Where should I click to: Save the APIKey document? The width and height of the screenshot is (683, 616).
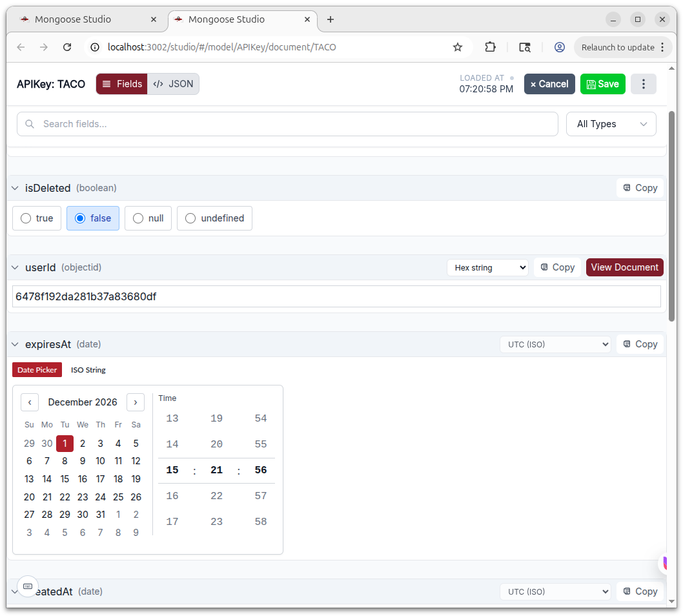click(603, 84)
